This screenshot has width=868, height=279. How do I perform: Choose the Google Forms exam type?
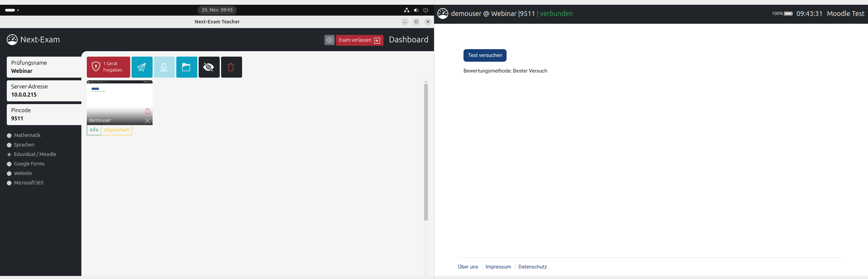click(9, 164)
